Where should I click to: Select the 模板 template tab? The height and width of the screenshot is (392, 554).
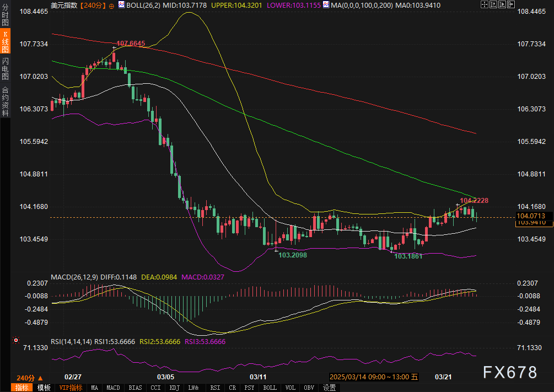pyautogui.click(x=44, y=388)
